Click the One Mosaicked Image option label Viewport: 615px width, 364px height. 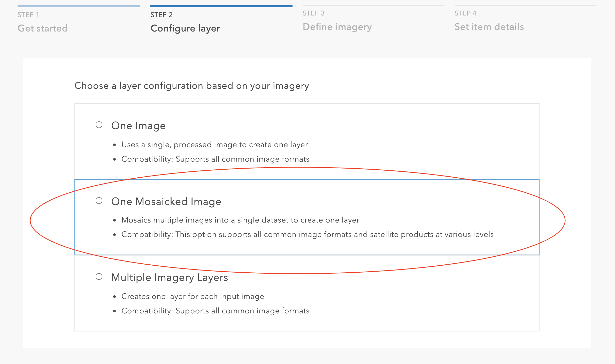point(166,201)
